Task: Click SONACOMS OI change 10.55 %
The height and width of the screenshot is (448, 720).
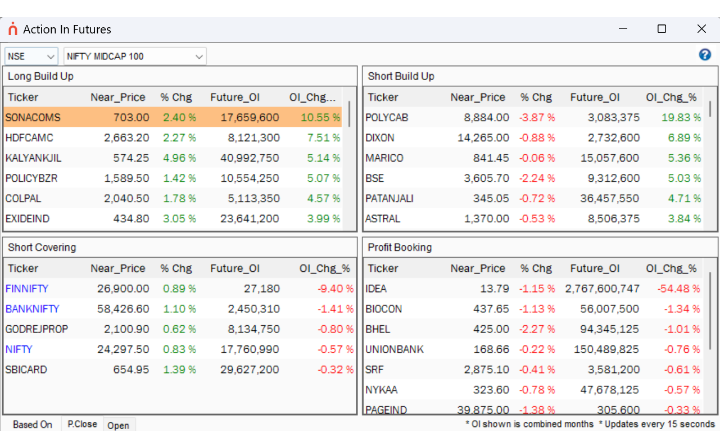Action: (x=321, y=118)
